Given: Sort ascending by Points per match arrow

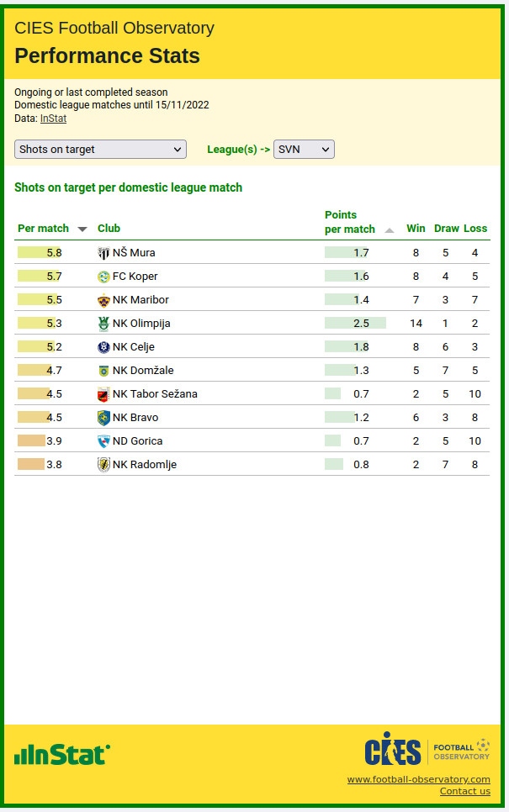Looking at the screenshot, I should 389,229.
